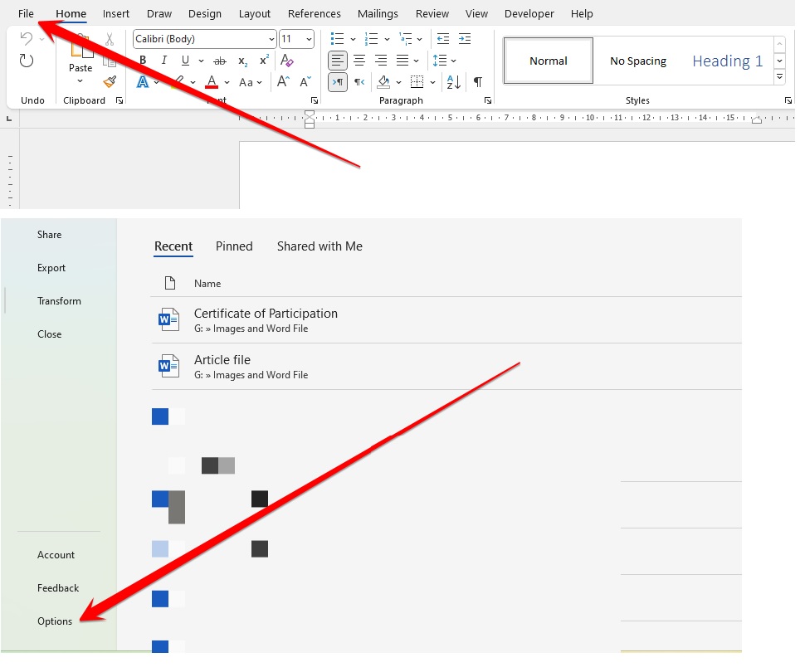This screenshot has height=672, width=800.
Task: Click left-to-right text direction icon
Action: point(337,82)
